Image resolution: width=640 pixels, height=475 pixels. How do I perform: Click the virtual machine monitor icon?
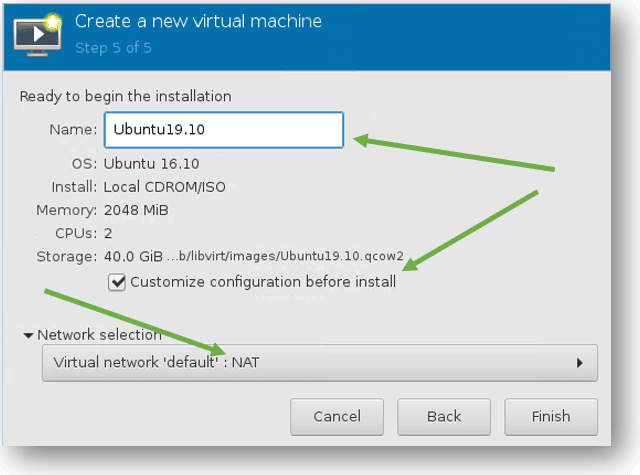[37, 36]
